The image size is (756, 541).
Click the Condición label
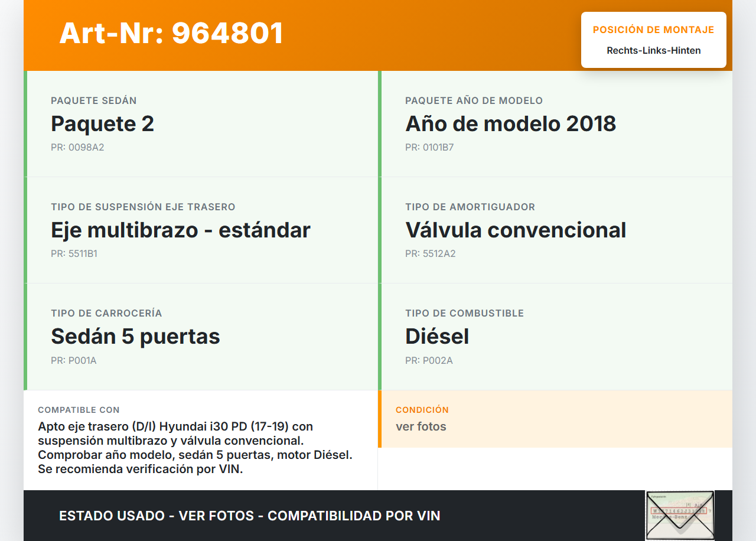(x=422, y=410)
